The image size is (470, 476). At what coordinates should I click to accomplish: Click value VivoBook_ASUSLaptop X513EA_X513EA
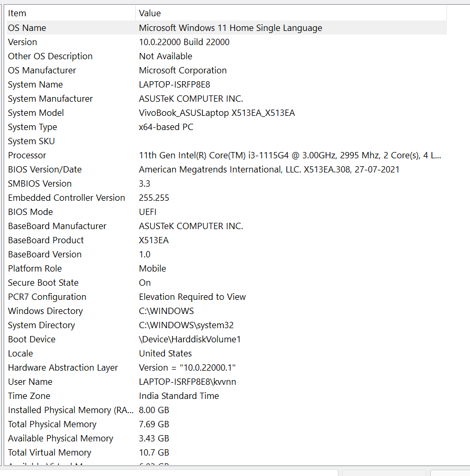coord(217,113)
